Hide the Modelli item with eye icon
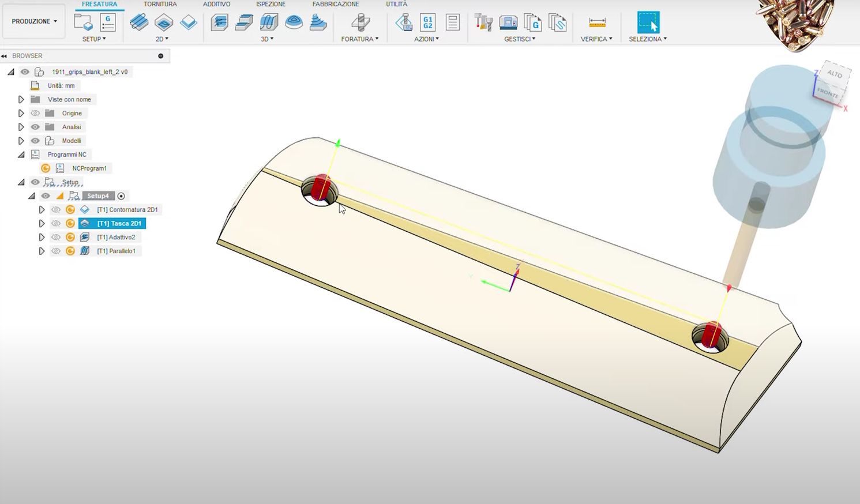Screen dimensions: 860x504 point(35,141)
